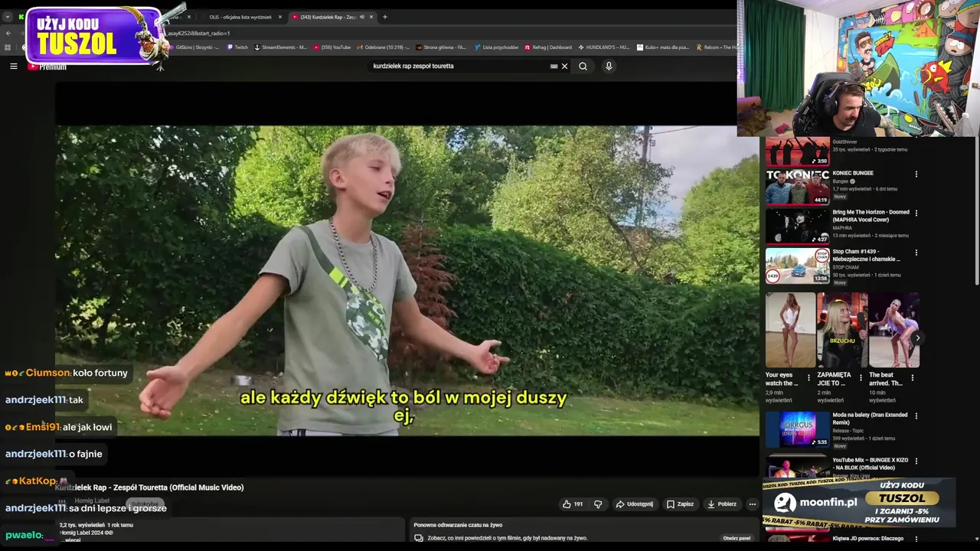Click the magnifier search button
Viewport: 980px width, 551px height.
pos(583,66)
